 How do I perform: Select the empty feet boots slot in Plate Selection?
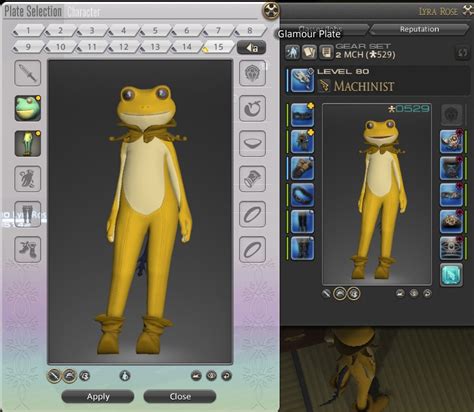click(28, 249)
